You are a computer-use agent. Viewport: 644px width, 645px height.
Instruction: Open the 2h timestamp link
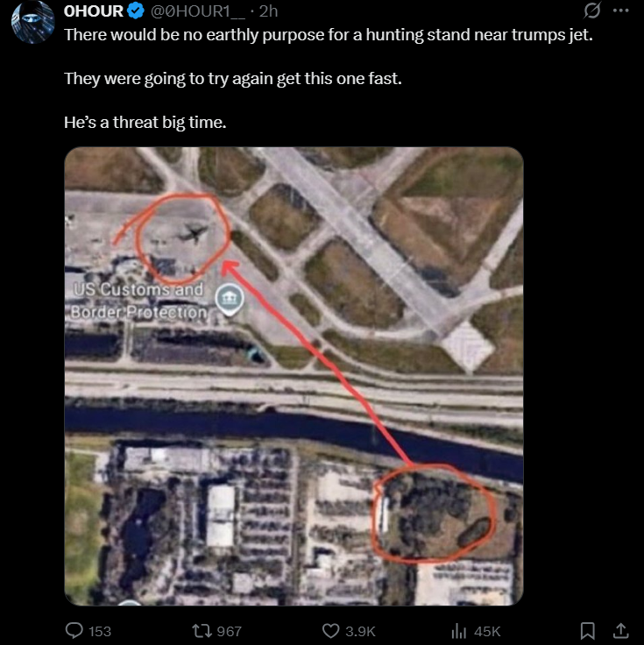pyautogui.click(x=268, y=11)
